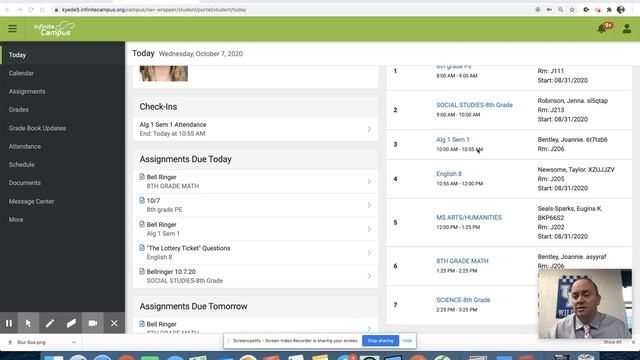This screenshot has height=360, width=640.
Task: Open the Alg 1 Sem 1 Attendance check-in
Action: [256, 129]
